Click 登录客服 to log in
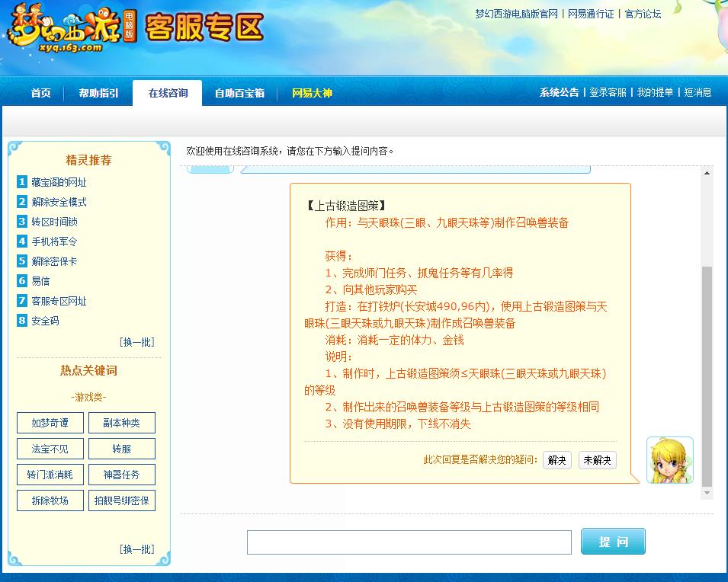 pos(608,92)
